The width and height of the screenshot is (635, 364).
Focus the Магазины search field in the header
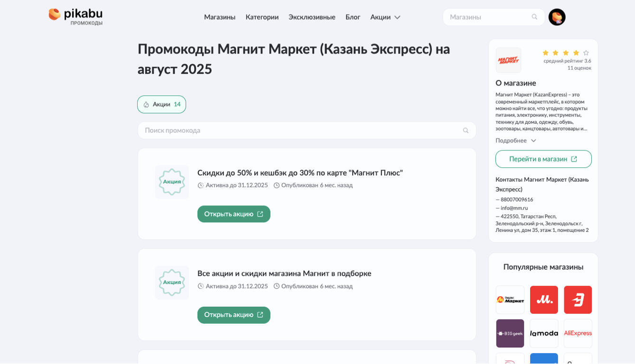[494, 17]
